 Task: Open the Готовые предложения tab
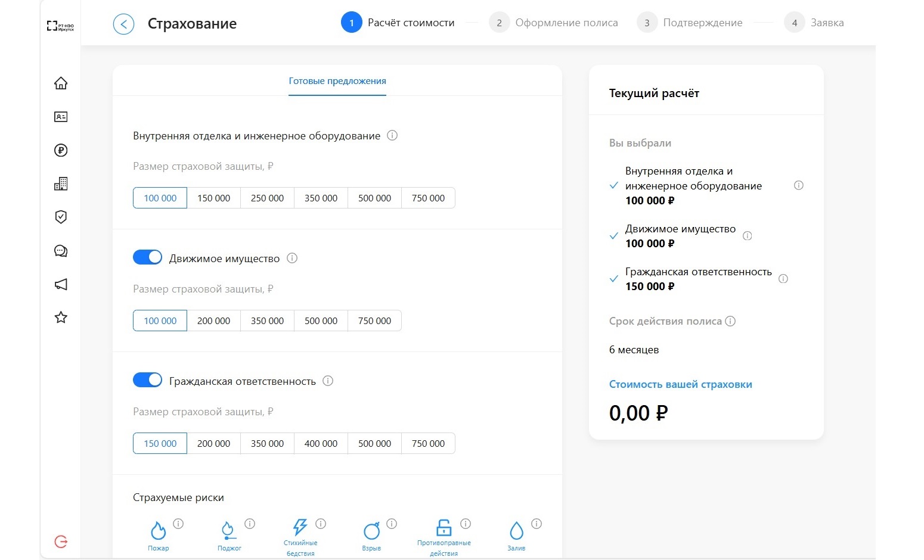point(337,81)
